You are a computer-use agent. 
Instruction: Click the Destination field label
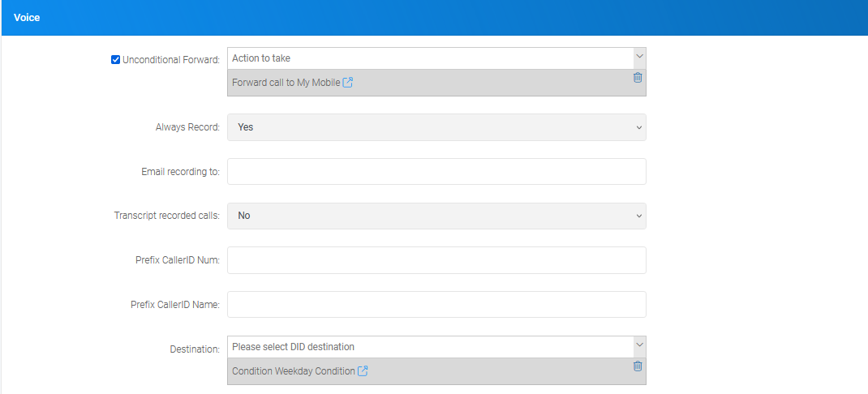(x=195, y=349)
